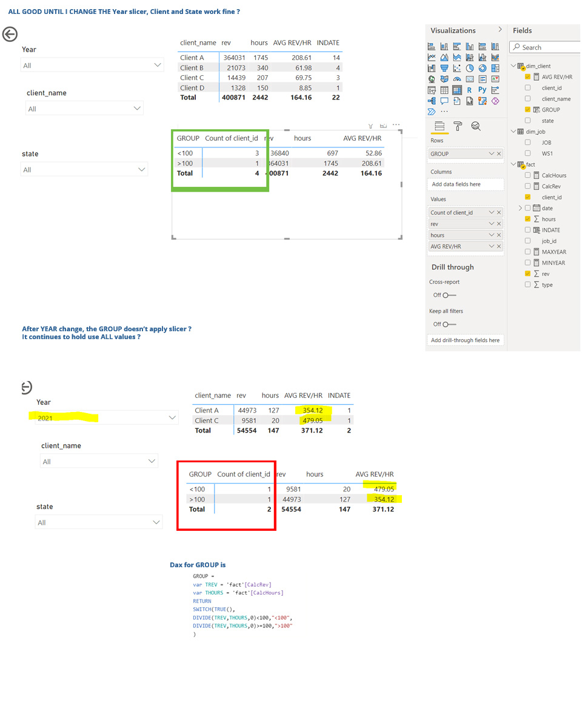Open the Analytics magnifier tab
This screenshot has height=728, width=585.
[x=476, y=126]
